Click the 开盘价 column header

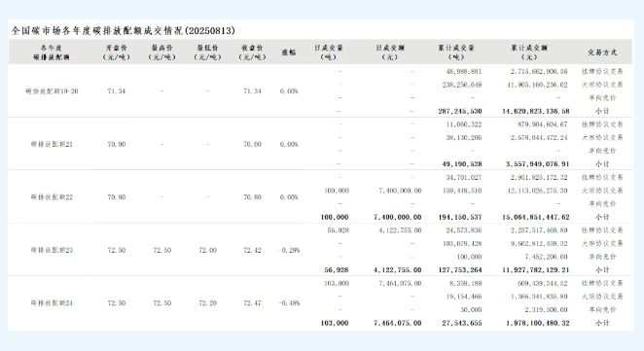pyautogui.click(x=117, y=53)
